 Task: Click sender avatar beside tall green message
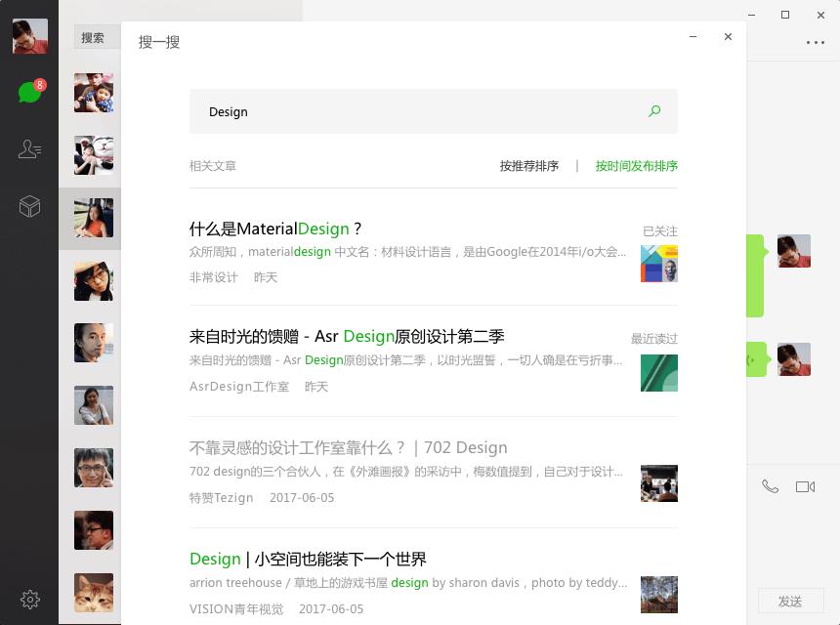794,251
